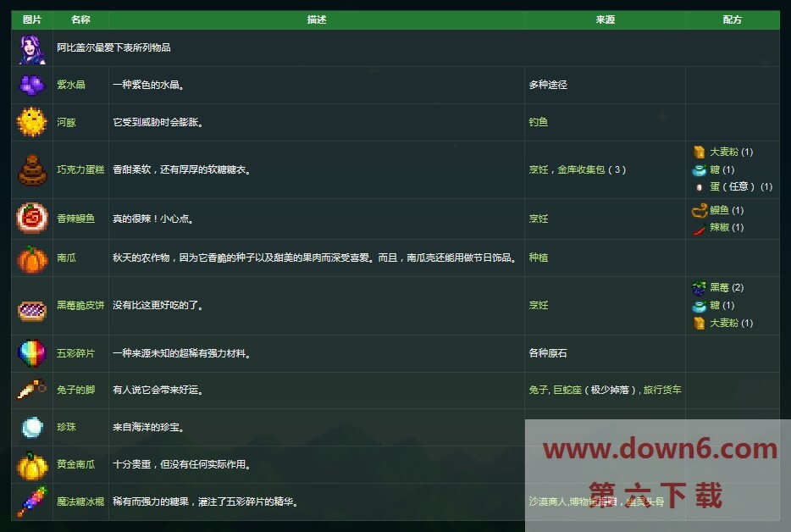Open the '鳗鱼' ingredient link

[719, 210]
